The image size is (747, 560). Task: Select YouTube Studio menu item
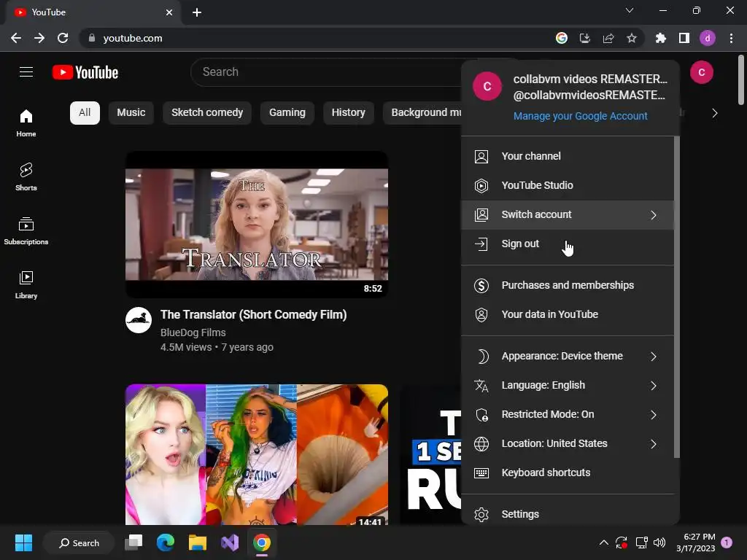568,185
